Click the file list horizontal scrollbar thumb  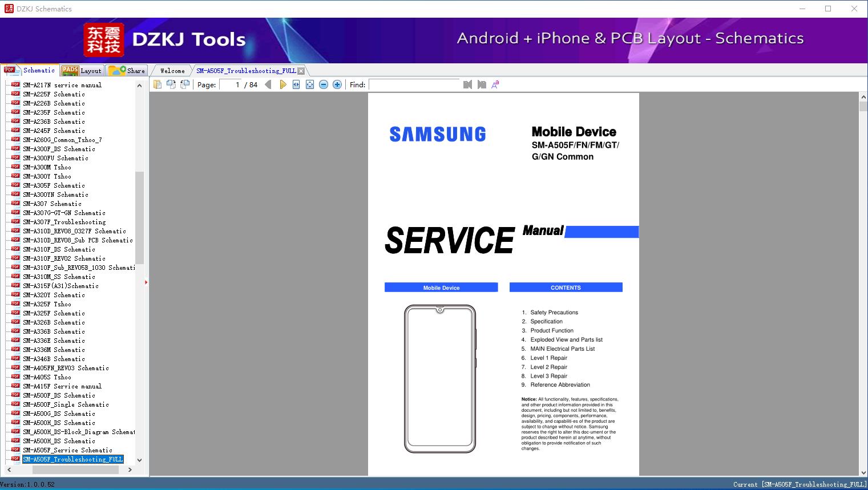tap(75, 469)
